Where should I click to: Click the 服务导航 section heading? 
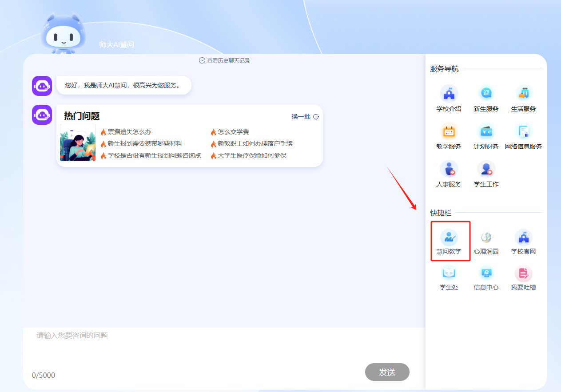pos(444,69)
